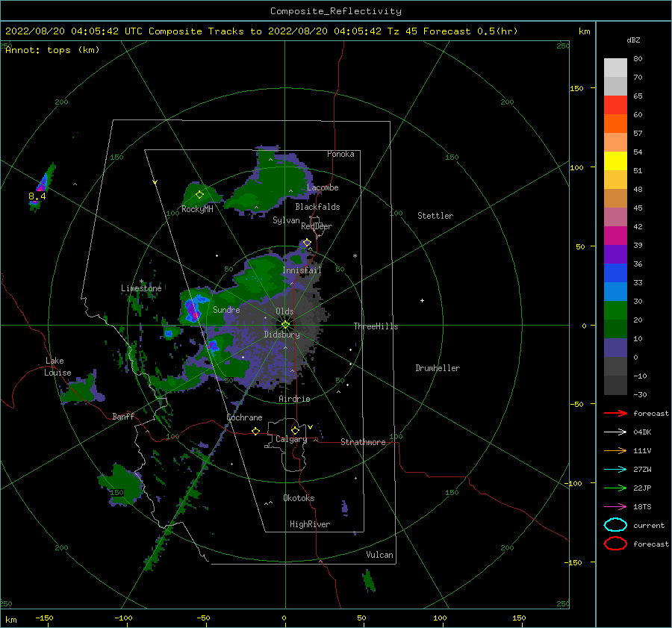Viewport: 672px width, 628px height.
Task: Select the yellow diamond south of Cochrane
Action: 255,431
